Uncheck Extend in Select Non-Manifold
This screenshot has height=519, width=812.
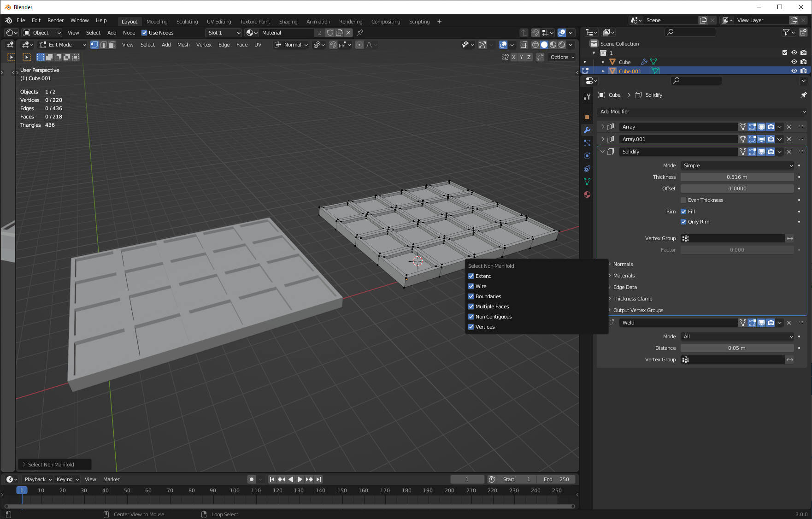(x=471, y=276)
